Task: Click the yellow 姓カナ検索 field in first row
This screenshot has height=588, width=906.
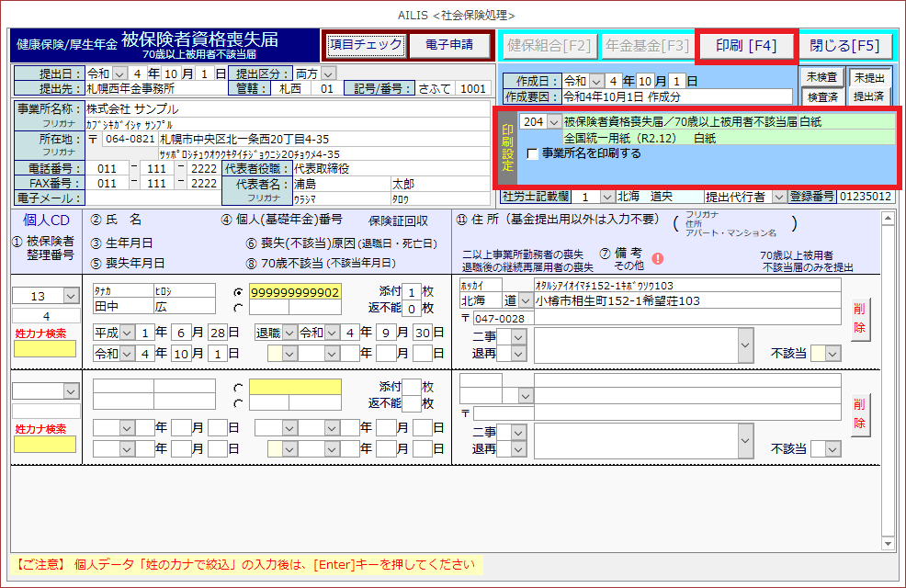Action: point(44,349)
